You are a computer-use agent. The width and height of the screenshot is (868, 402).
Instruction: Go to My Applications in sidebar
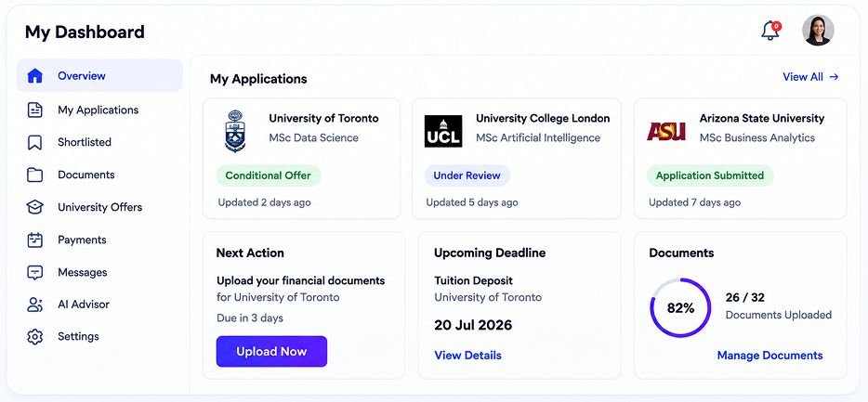coord(99,110)
